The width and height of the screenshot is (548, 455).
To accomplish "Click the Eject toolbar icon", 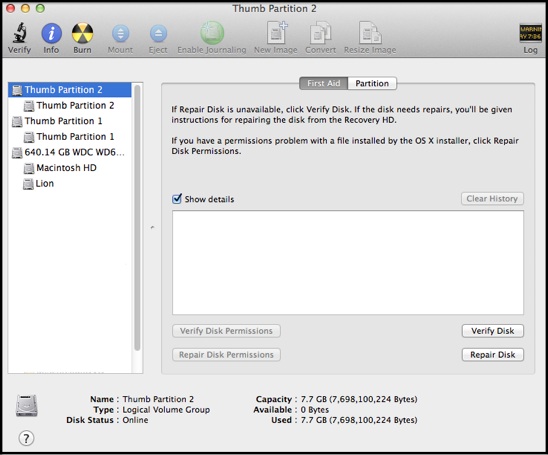I will click(x=158, y=34).
